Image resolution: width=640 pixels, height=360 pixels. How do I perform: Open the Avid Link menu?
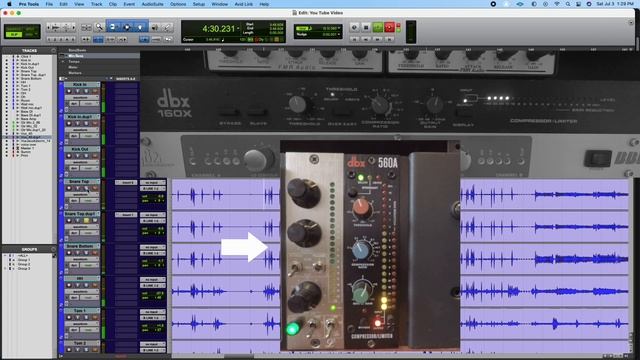coord(244,4)
